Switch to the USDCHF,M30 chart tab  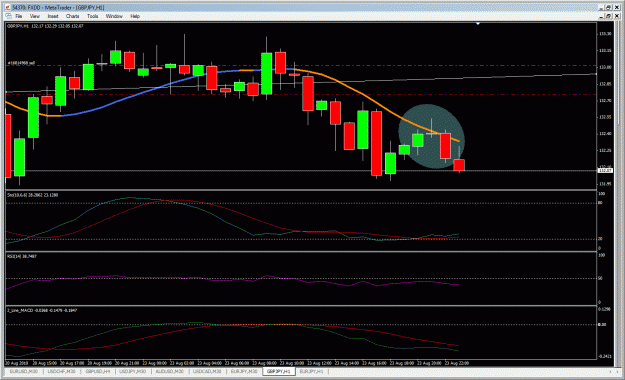[61, 372]
